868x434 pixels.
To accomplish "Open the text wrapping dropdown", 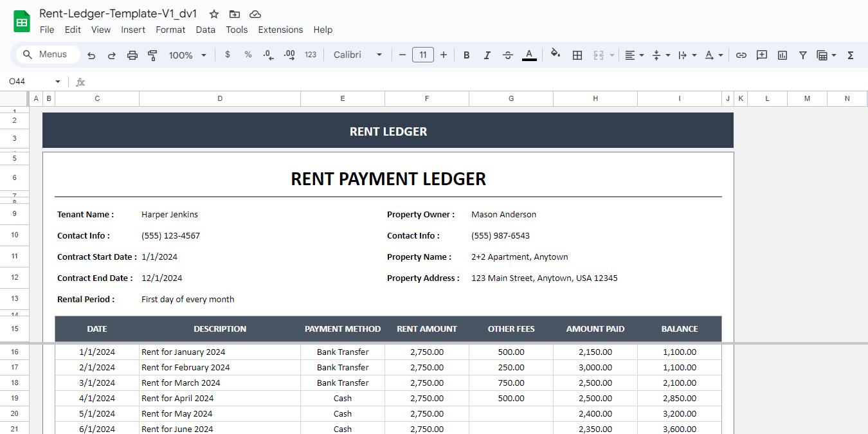I will (x=687, y=55).
